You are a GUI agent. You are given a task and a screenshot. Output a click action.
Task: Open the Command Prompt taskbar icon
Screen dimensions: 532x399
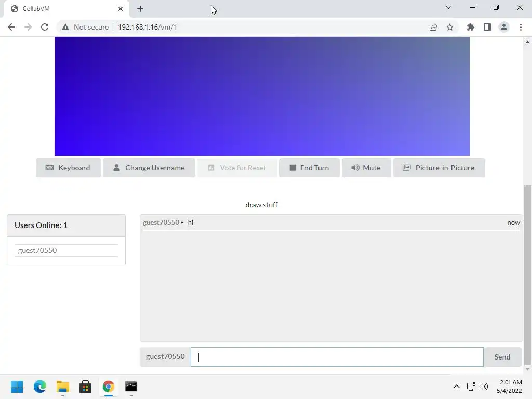131,387
